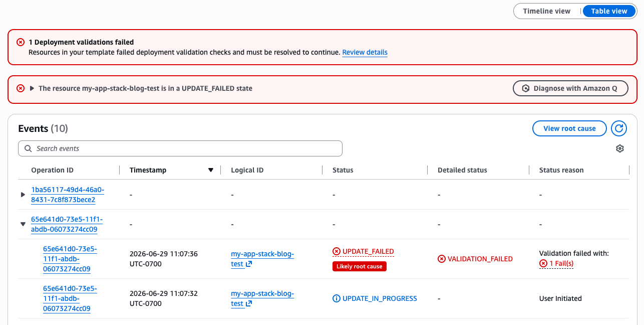Click the Likely root cause badge
This screenshot has height=325, width=644.
click(360, 266)
